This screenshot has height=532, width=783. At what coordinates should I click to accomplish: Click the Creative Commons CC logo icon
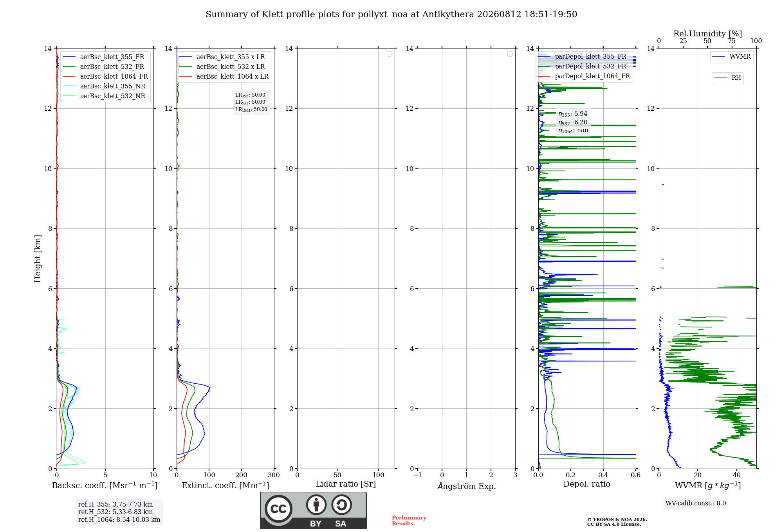278,509
